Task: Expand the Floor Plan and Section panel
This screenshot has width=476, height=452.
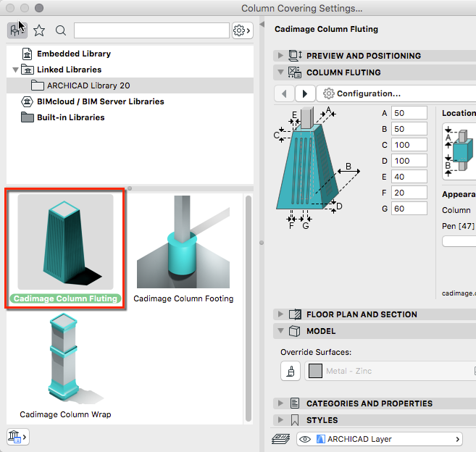Action: [280, 314]
